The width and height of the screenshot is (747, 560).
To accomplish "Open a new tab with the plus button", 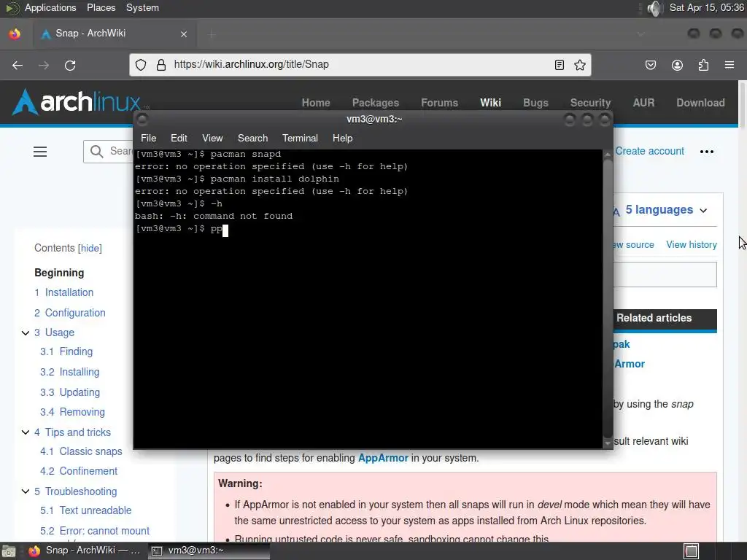I will tap(212, 34).
